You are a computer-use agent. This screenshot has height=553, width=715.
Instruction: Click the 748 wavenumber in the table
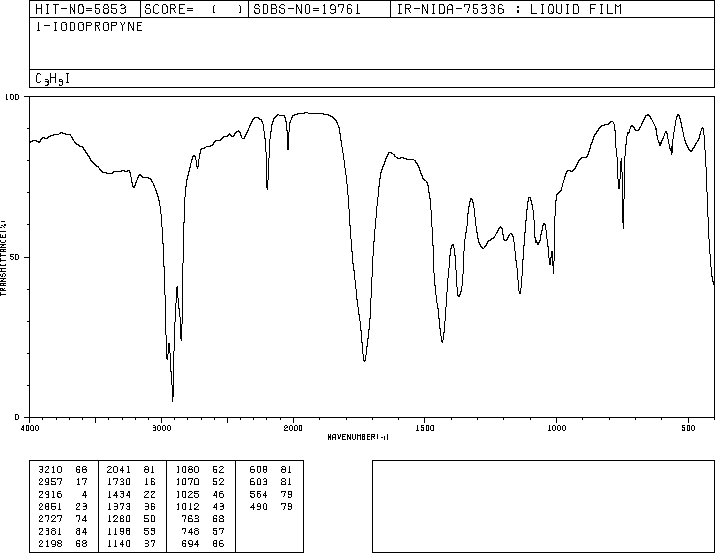(190, 531)
